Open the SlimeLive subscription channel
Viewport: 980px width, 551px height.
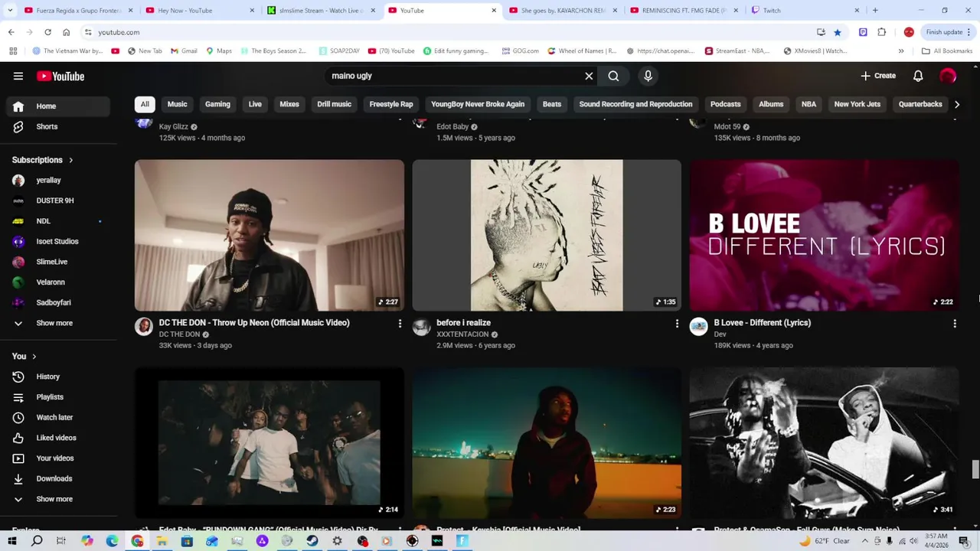click(58, 262)
